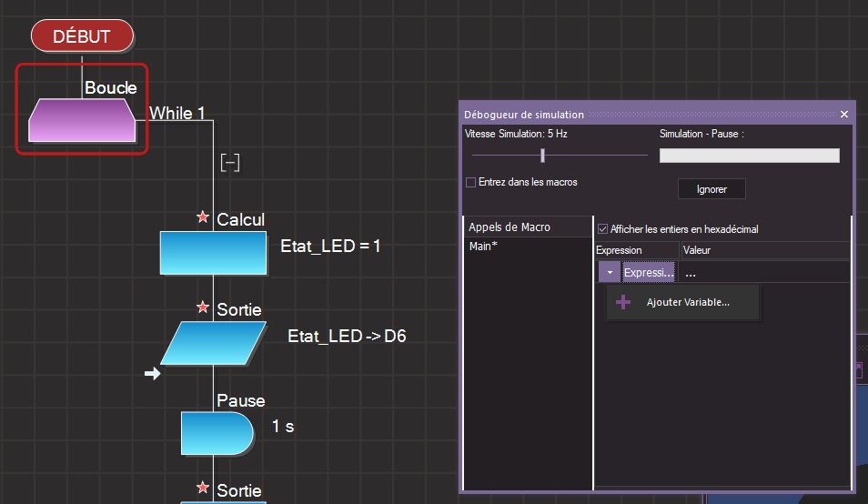Collapse the While loop with [-] toggle
This screenshot has width=868, height=504.
coord(230,163)
